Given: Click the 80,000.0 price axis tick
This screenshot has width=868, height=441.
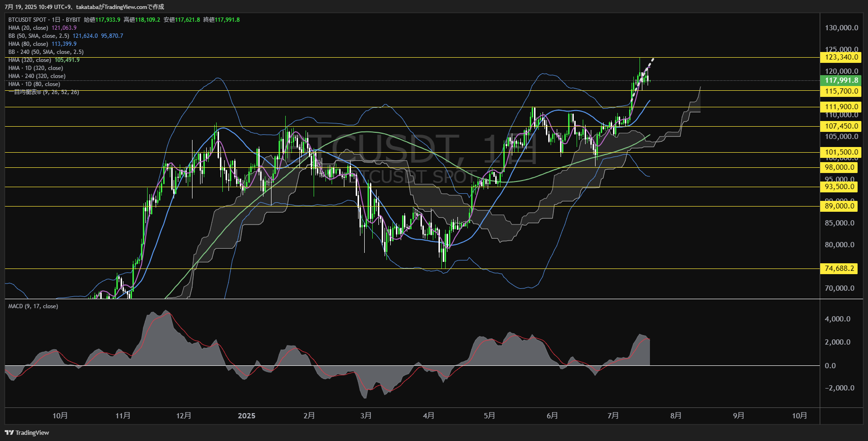Looking at the screenshot, I should (x=840, y=245).
